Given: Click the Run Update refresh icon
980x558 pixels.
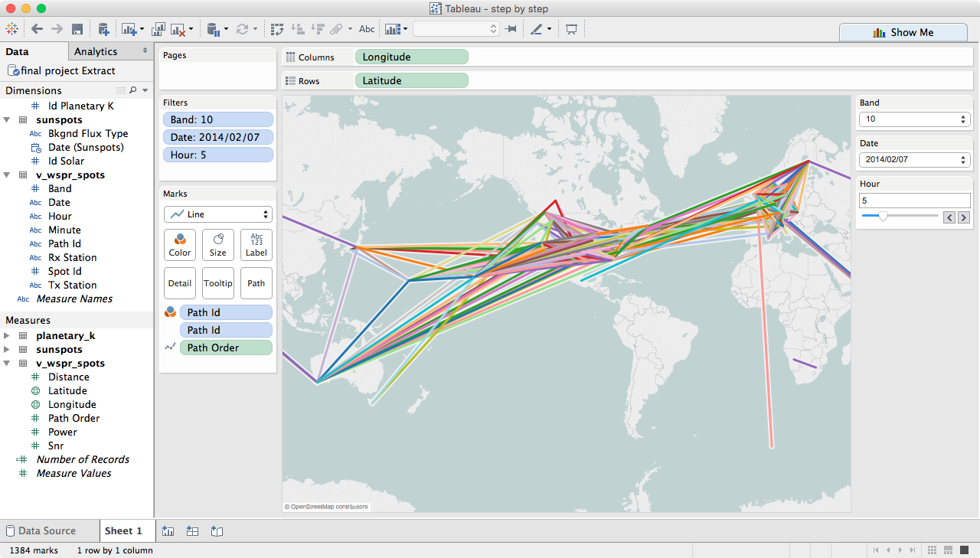Looking at the screenshot, I should click(x=242, y=29).
